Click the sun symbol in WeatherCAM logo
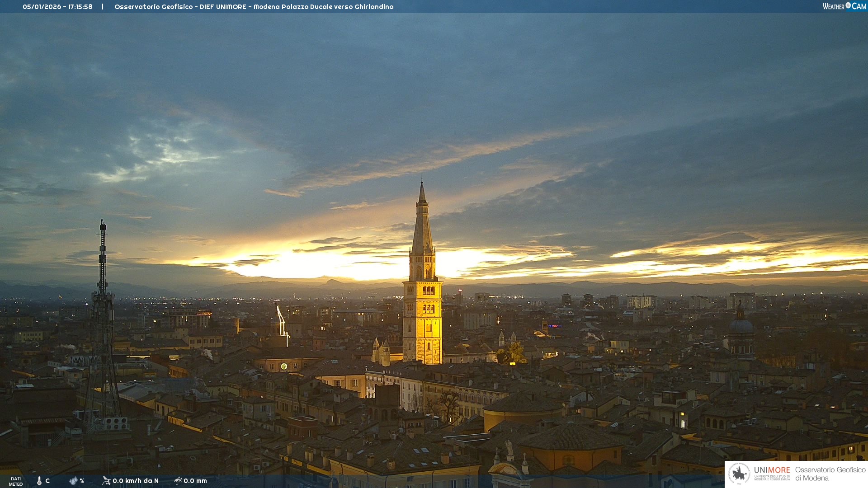The image size is (868, 488). tap(848, 5)
